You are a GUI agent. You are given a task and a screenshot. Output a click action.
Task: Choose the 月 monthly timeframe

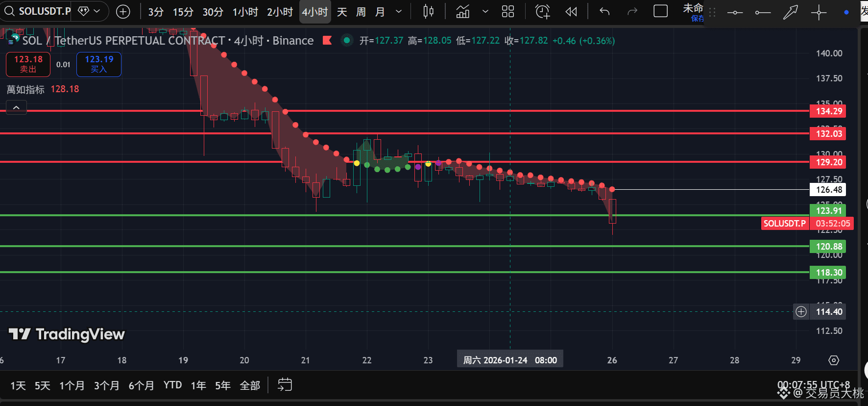coord(380,12)
